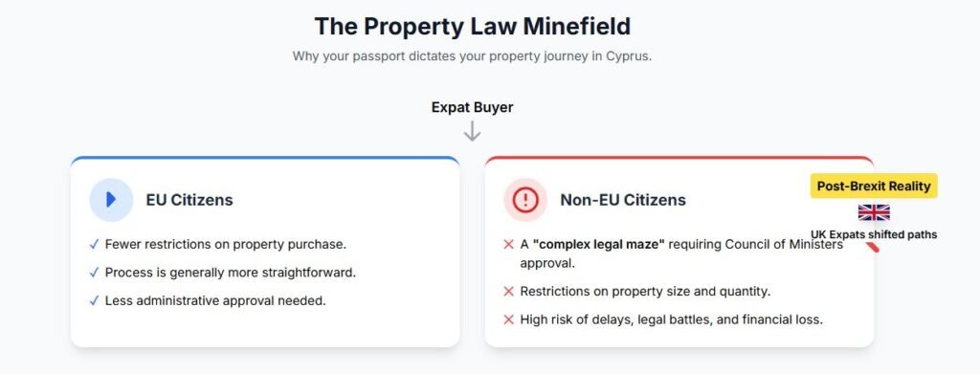
Task: Click the blue play icon beside EU Citizens
Action: [111, 200]
